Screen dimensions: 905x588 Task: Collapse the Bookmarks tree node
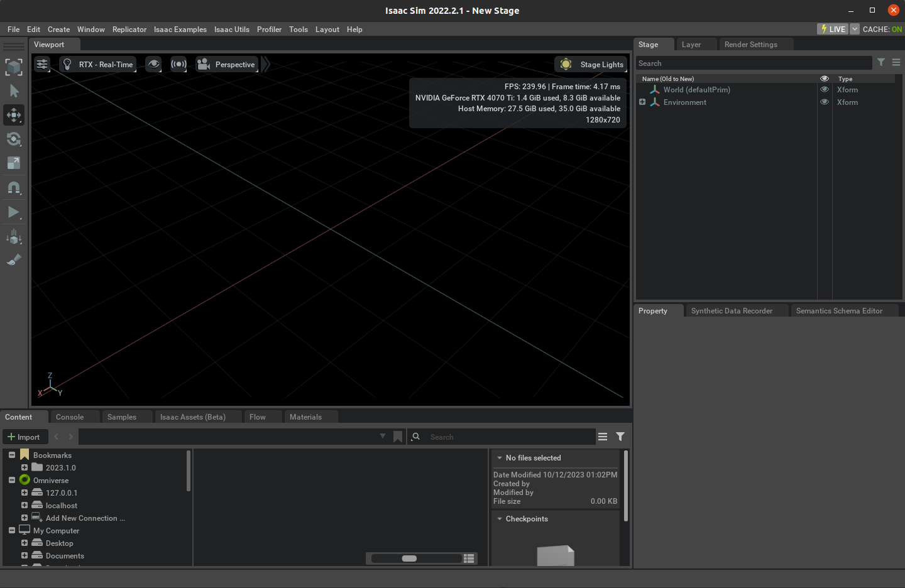pyautogui.click(x=12, y=455)
